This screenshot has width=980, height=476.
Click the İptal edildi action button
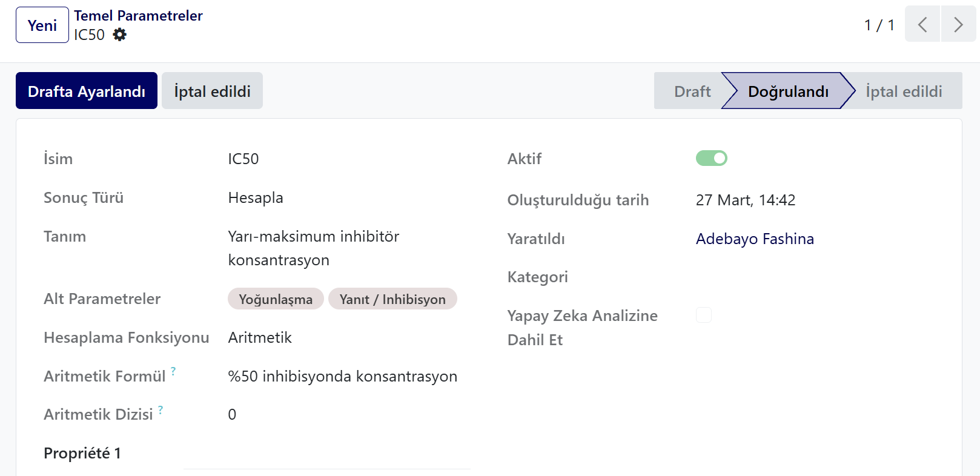click(212, 91)
